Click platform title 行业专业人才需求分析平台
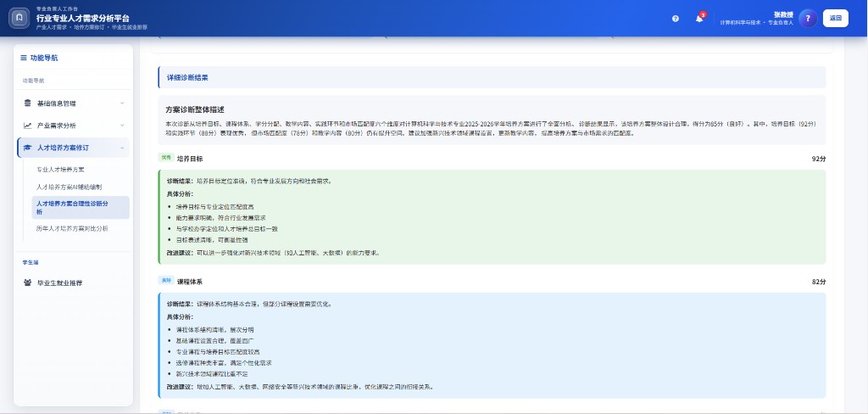 83,19
